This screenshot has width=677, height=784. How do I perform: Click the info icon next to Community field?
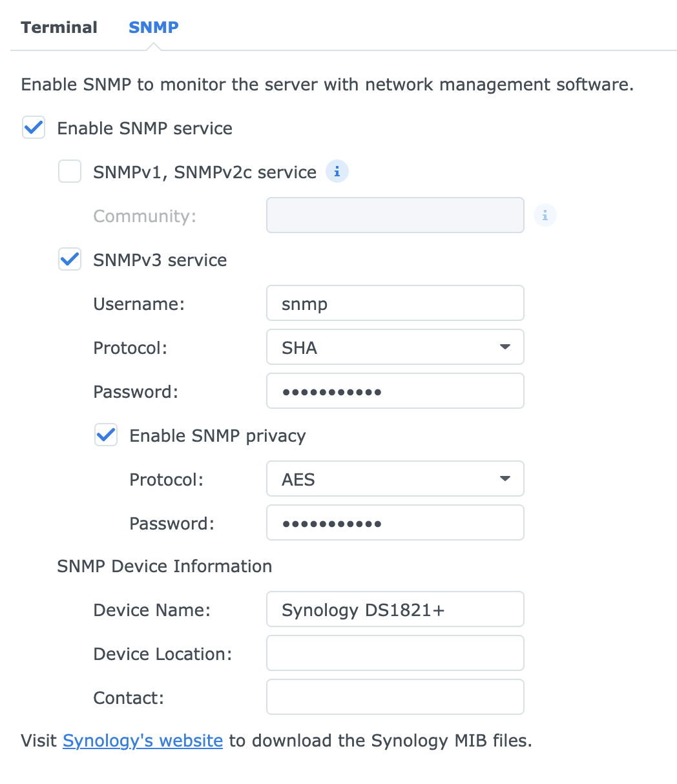[545, 216]
